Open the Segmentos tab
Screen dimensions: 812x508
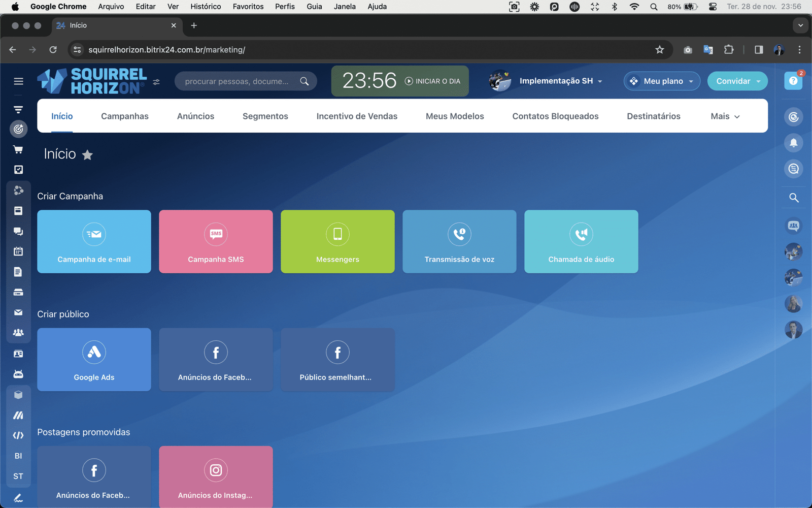point(265,116)
